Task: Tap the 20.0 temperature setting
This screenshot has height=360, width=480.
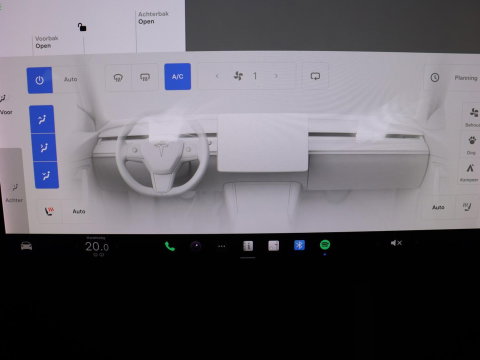Action: [97, 247]
